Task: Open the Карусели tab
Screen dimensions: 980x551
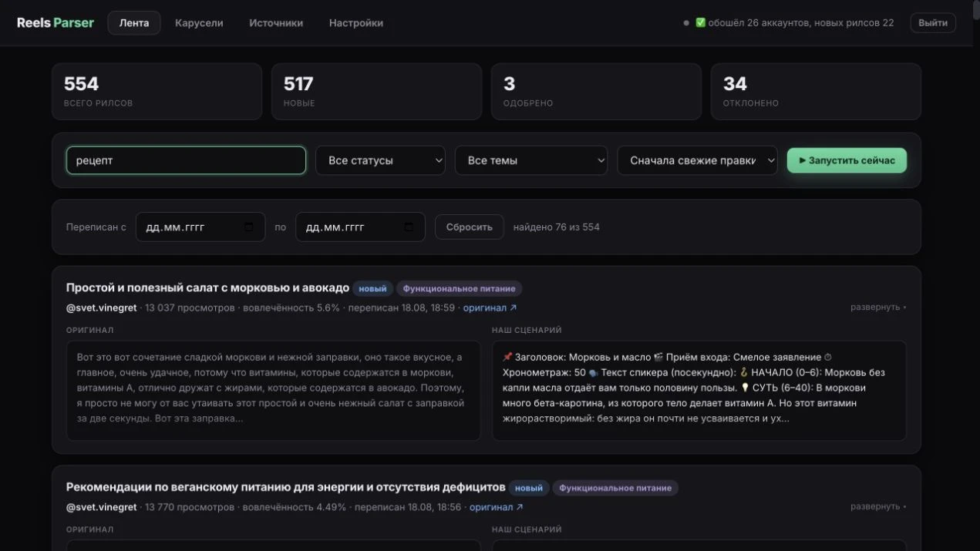Action: pos(199,23)
